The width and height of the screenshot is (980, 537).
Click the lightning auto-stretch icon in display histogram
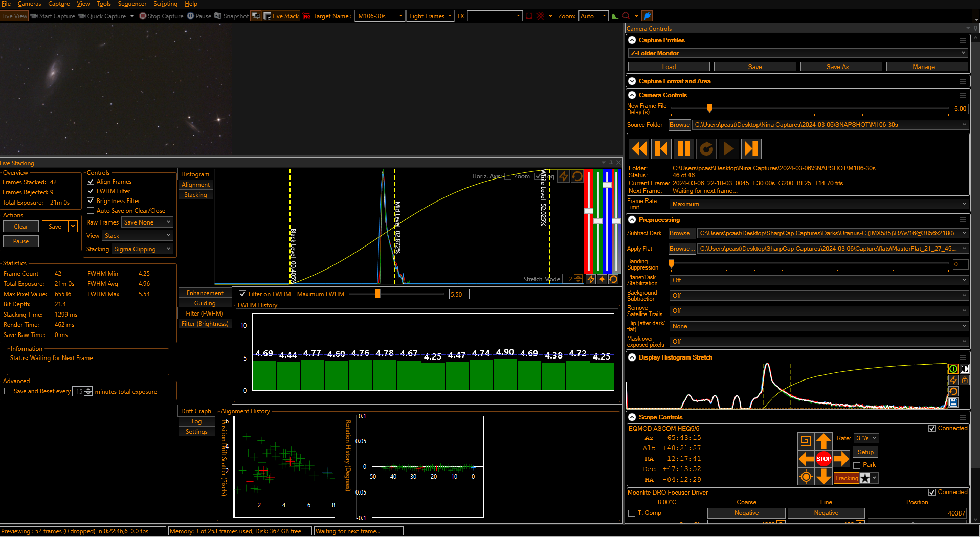(953, 380)
